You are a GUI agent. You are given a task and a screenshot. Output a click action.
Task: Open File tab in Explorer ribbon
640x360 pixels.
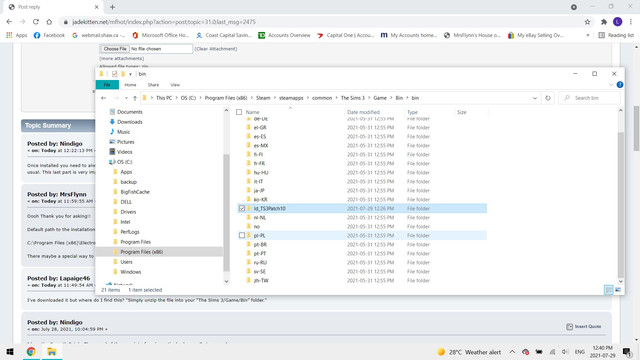[x=107, y=84]
